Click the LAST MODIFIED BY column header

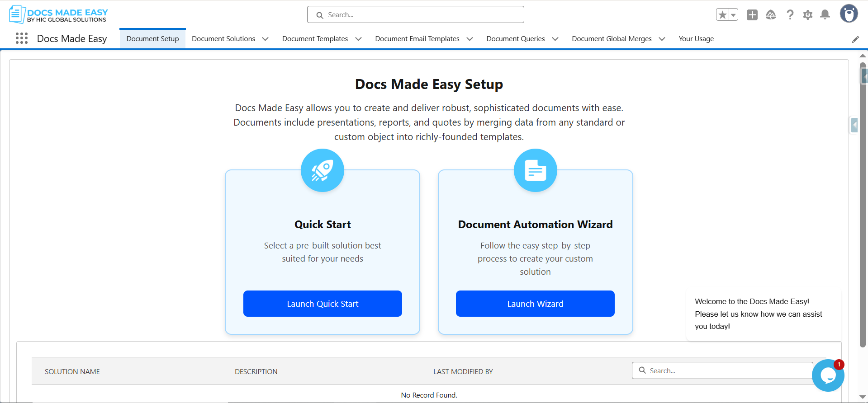coord(463,371)
